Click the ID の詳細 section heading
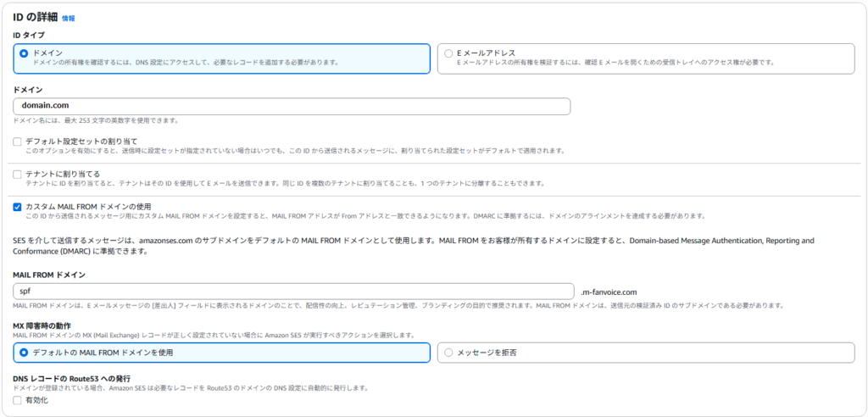The width and height of the screenshot is (868, 417). click(35, 17)
